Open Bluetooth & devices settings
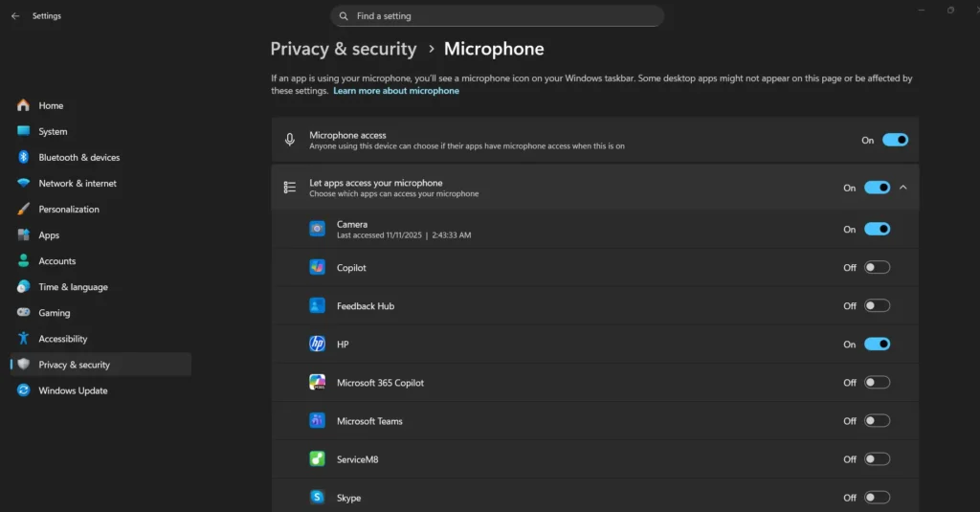980x512 pixels. click(101, 158)
